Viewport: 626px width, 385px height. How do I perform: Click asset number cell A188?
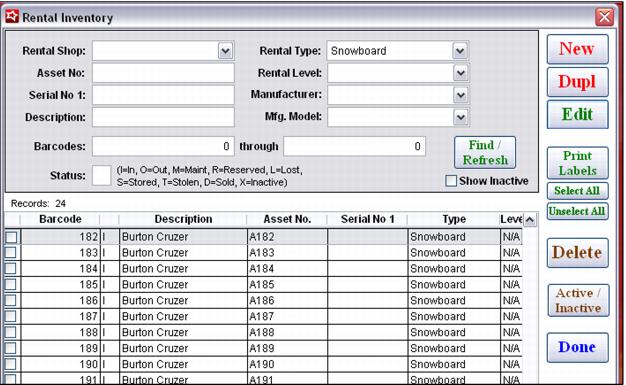tap(287, 333)
